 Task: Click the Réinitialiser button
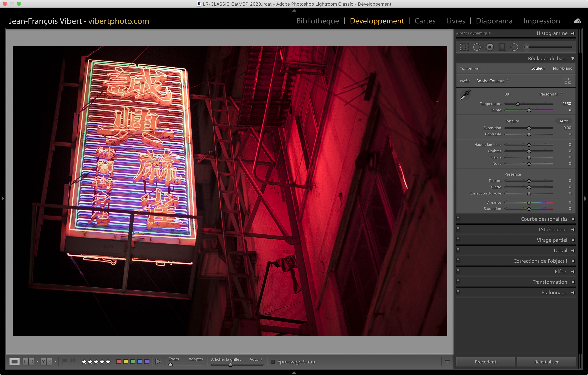(546, 362)
